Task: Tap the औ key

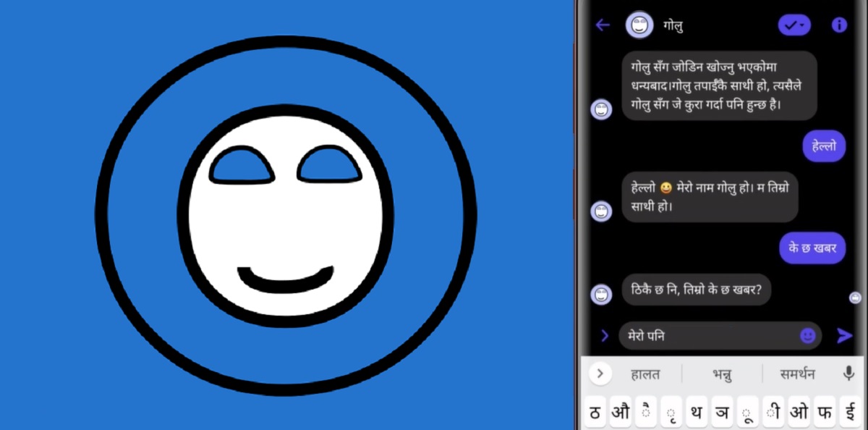Action: coord(620,413)
